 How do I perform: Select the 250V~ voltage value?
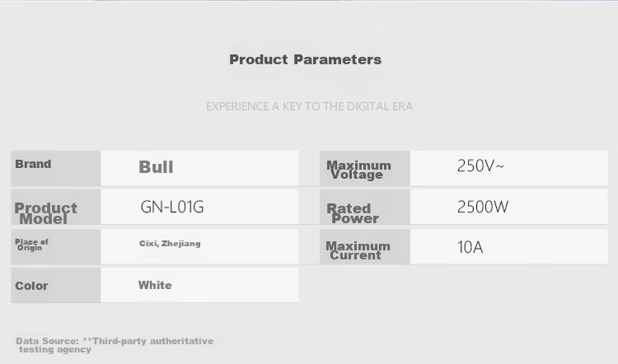click(480, 166)
